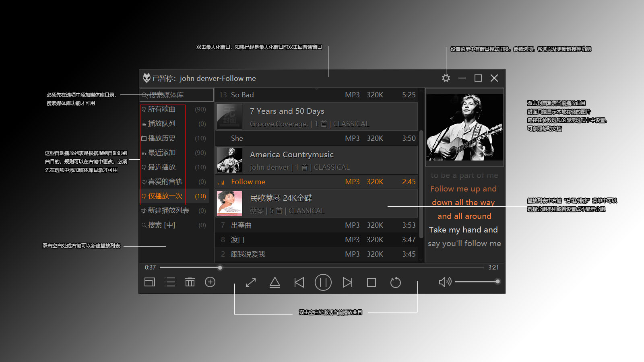
Task: Click the trash delete icon
Action: 190,282
